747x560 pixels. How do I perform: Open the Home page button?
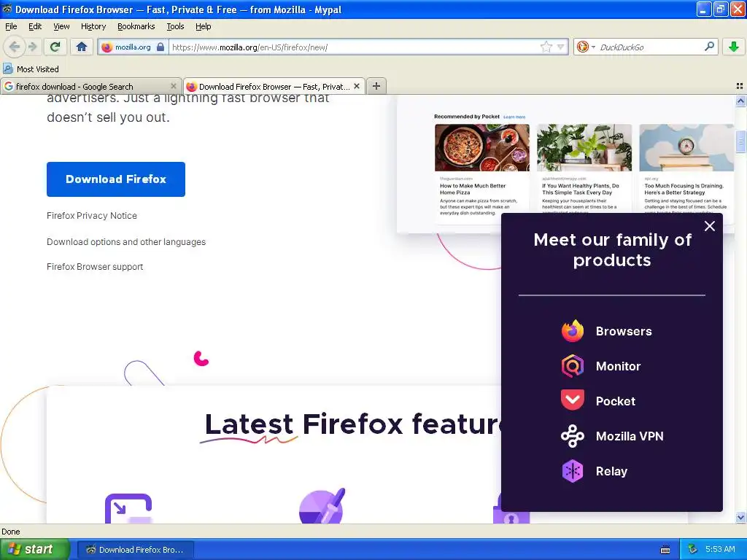coord(82,47)
